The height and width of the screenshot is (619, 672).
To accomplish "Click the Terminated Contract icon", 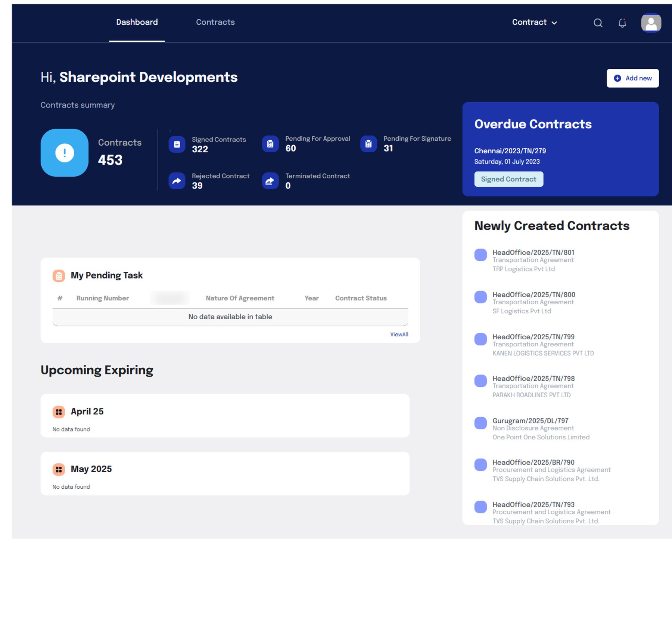I will [x=270, y=181].
